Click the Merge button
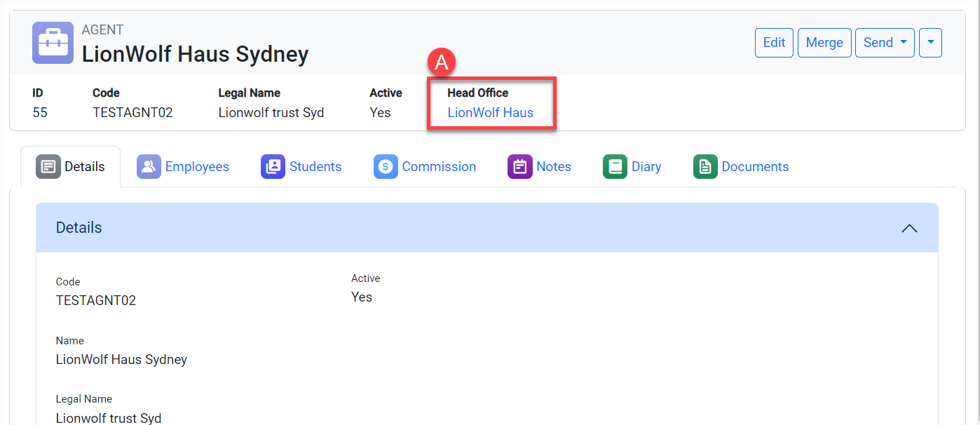 (x=824, y=43)
